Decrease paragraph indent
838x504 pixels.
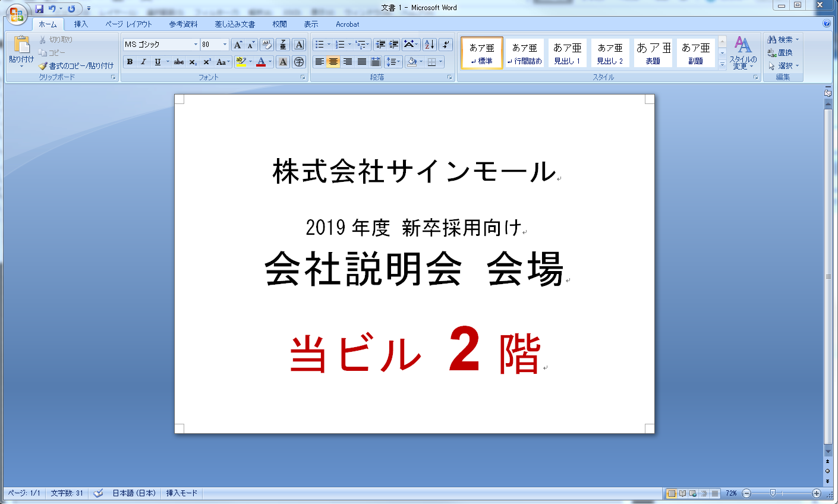pos(380,45)
